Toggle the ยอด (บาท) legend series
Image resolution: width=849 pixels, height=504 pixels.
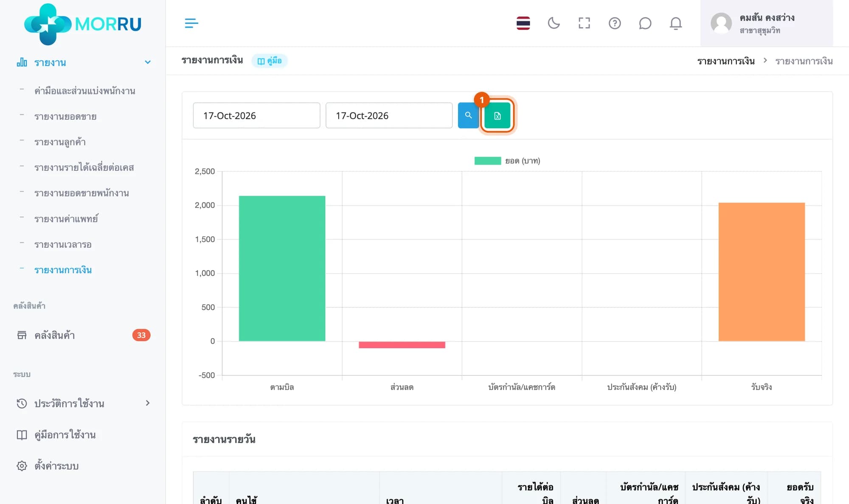507,161
